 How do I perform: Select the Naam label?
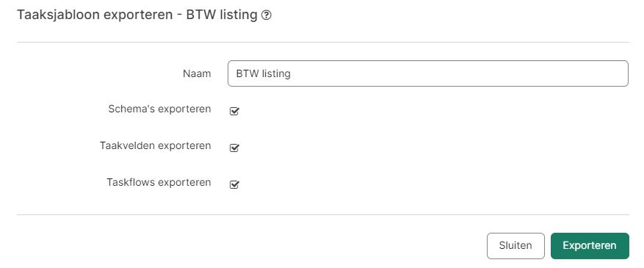[x=197, y=73]
